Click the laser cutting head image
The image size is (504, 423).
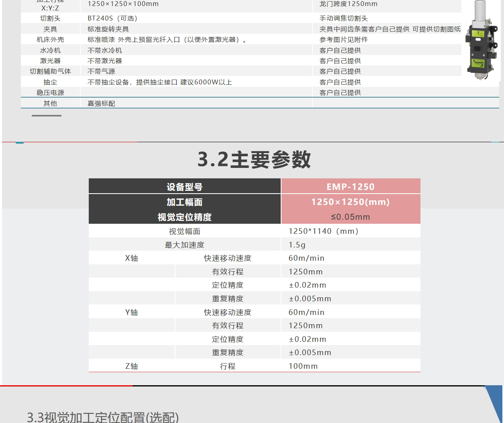tap(480, 40)
